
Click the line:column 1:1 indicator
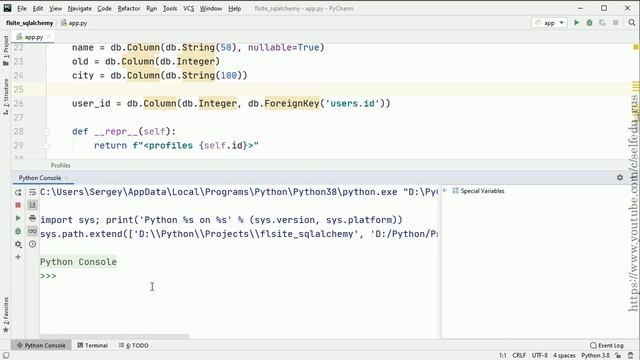click(502, 356)
